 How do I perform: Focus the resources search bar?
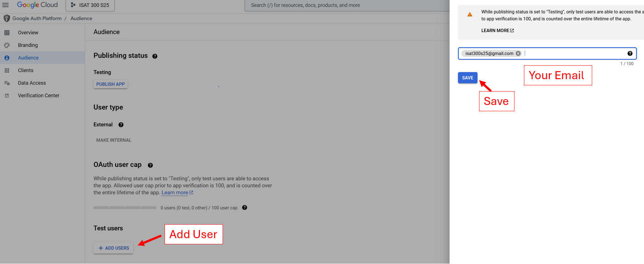coord(347,5)
